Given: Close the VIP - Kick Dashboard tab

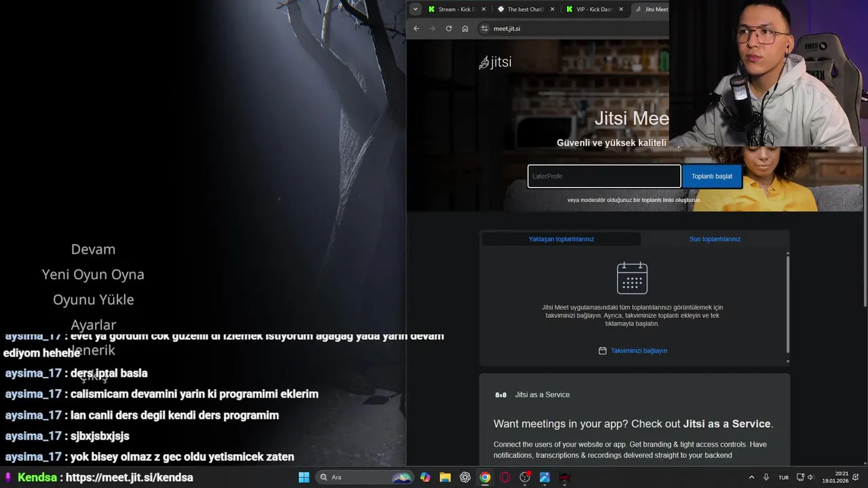Looking at the screenshot, I should point(620,9).
